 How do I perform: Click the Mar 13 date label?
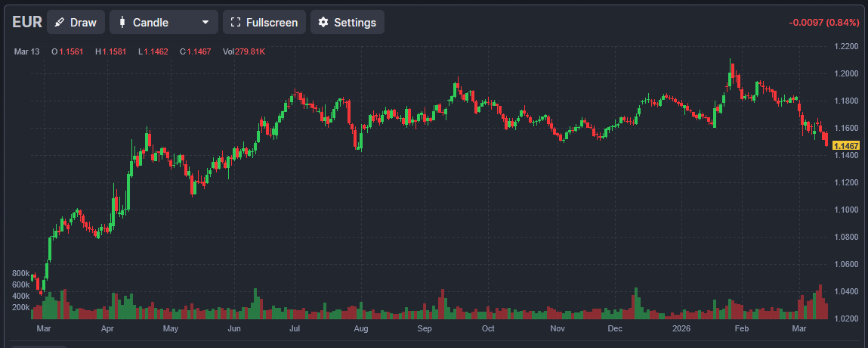[27, 51]
